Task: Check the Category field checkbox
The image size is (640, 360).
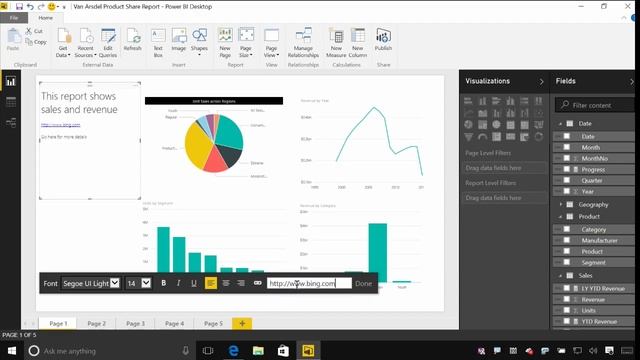Action: pos(567,229)
